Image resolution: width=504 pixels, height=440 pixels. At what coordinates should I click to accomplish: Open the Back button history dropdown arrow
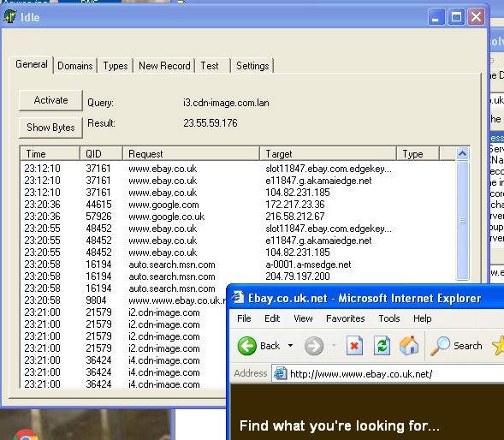pyautogui.click(x=291, y=346)
